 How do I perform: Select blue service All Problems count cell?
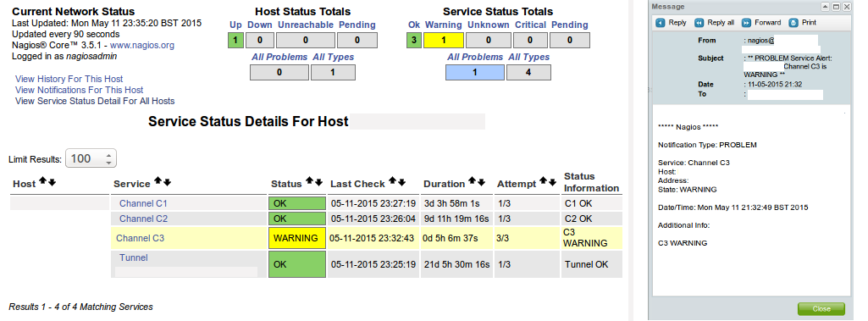click(x=475, y=73)
